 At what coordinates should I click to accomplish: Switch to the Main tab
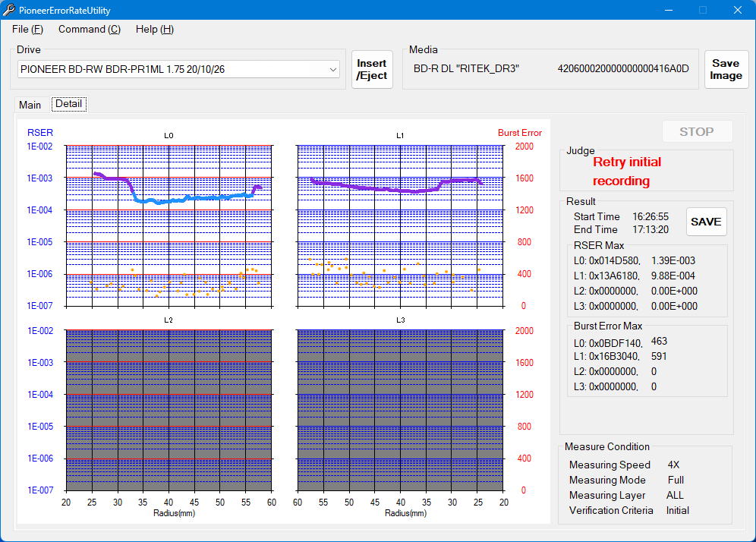pyautogui.click(x=30, y=105)
